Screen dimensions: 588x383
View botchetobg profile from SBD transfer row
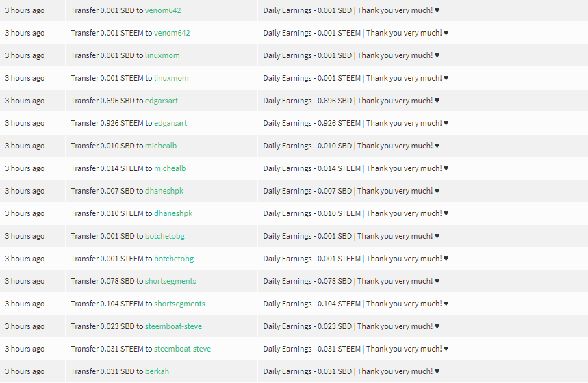[x=164, y=236]
